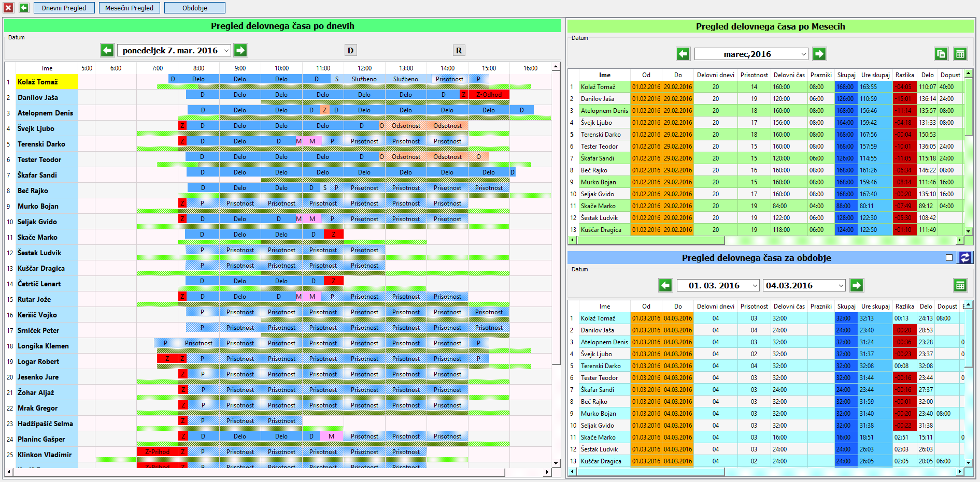The height and width of the screenshot is (482, 980).
Task: Switch to Obdobje view
Action: tap(194, 8)
